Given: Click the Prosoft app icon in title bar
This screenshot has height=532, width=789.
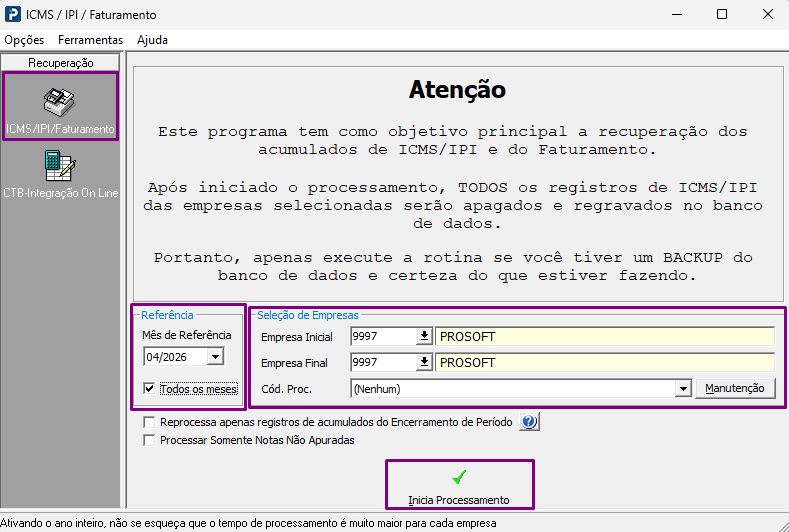Looking at the screenshot, I should 12,14.
